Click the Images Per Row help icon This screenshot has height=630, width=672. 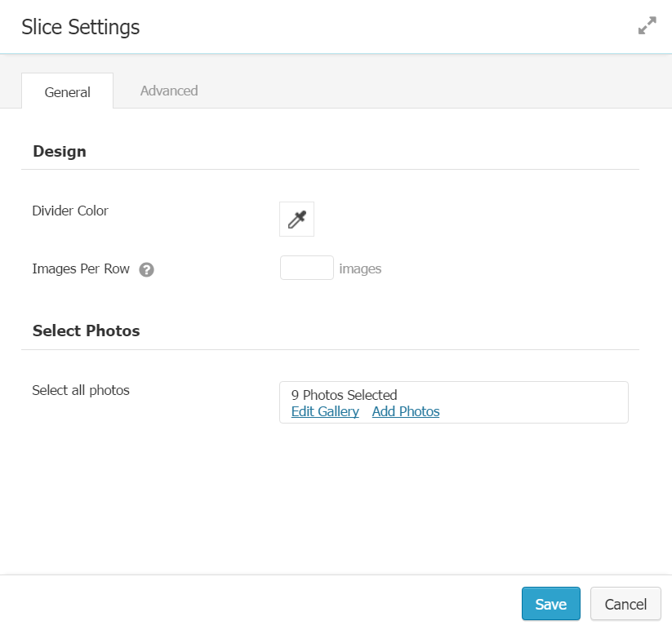coord(147,269)
